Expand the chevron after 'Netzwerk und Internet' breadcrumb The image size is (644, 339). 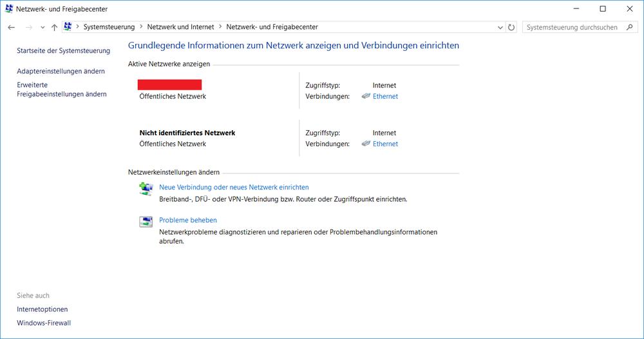220,27
